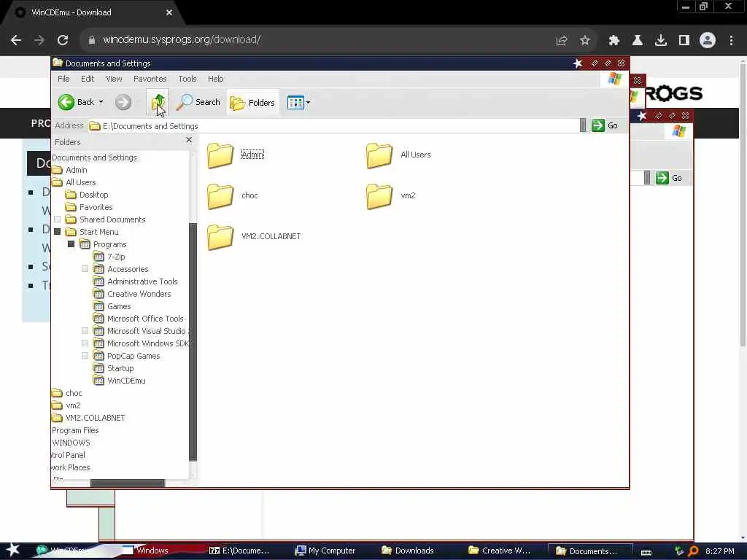Open the Chrome extensions puzzle icon
Image resolution: width=747 pixels, height=560 pixels.
coord(614,41)
